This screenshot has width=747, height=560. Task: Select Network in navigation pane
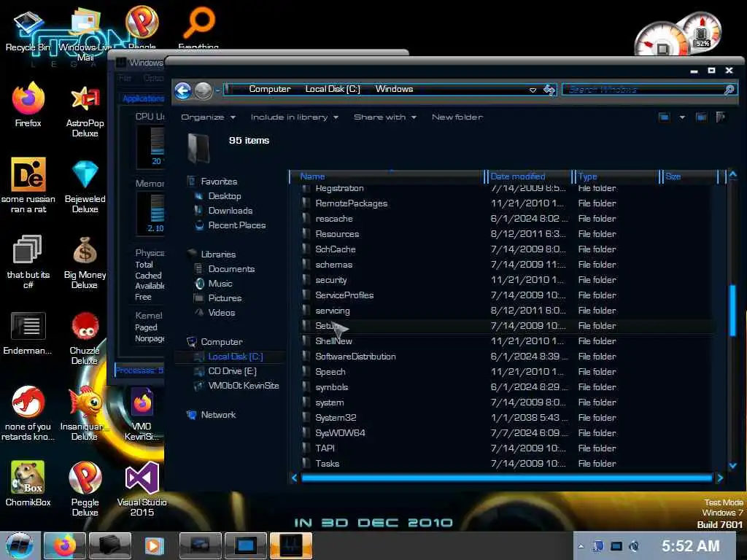[218, 415]
